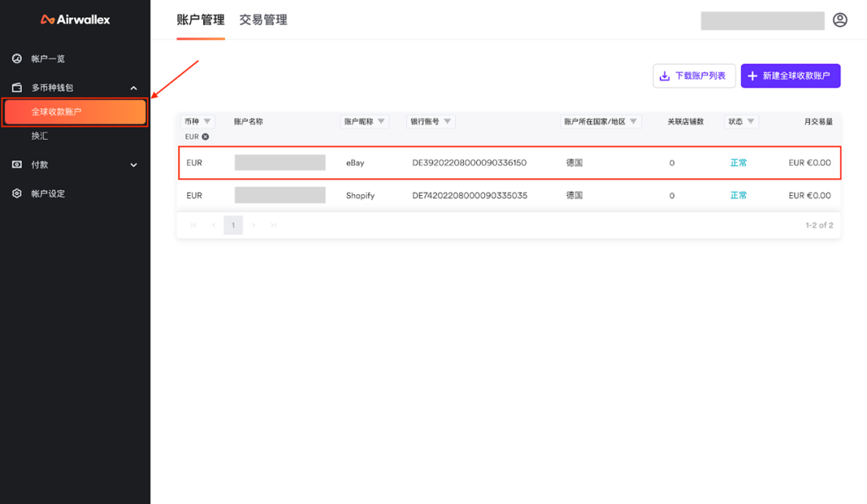Click the payments icon in sidebar

(17, 165)
